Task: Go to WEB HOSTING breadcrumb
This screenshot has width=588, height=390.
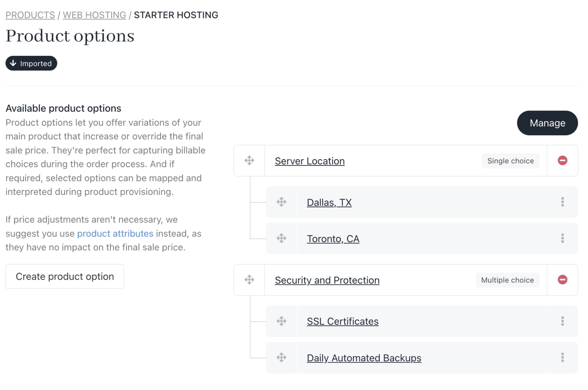Action: 94,15
